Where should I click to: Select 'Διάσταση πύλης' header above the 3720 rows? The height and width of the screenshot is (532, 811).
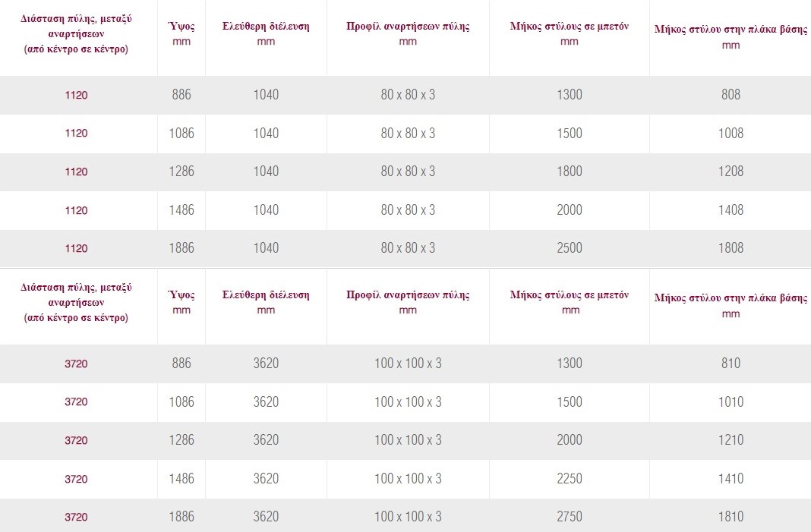76,302
